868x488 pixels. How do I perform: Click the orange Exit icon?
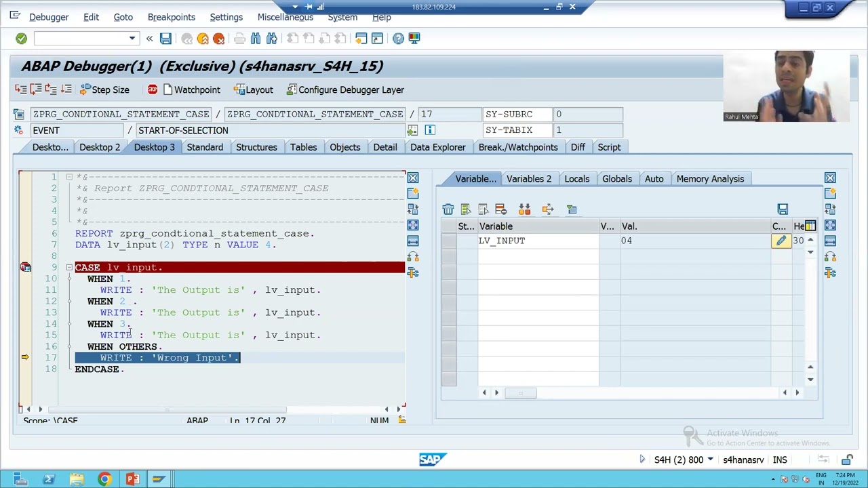203,39
